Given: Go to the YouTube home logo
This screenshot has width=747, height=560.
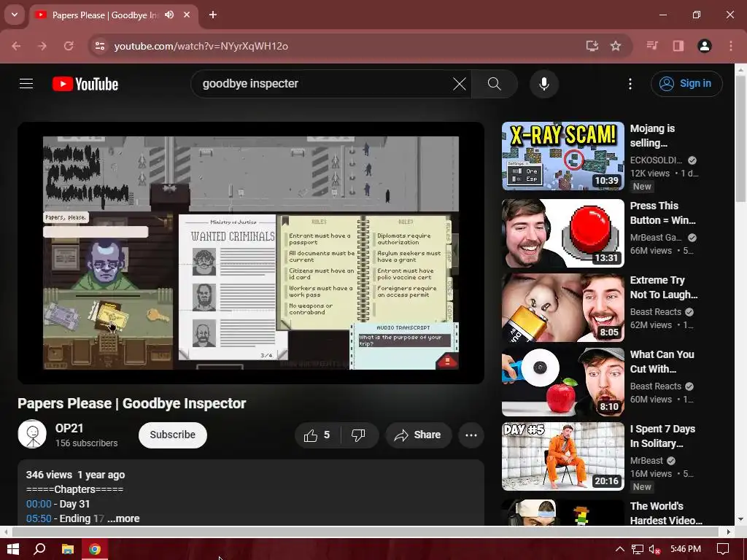Looking at the screenshot, I should pyautogui.click(x=85, y=84).
